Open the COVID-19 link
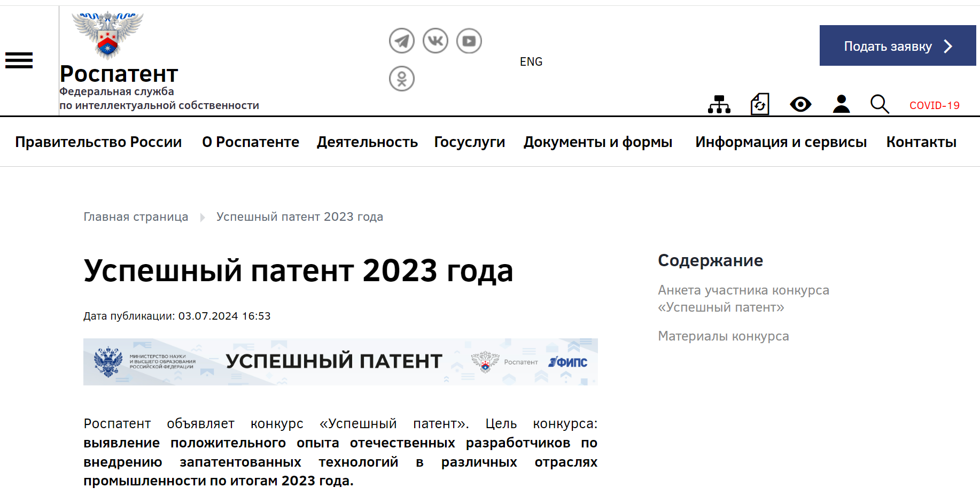 pyautogui.click(x=935, y=105)
